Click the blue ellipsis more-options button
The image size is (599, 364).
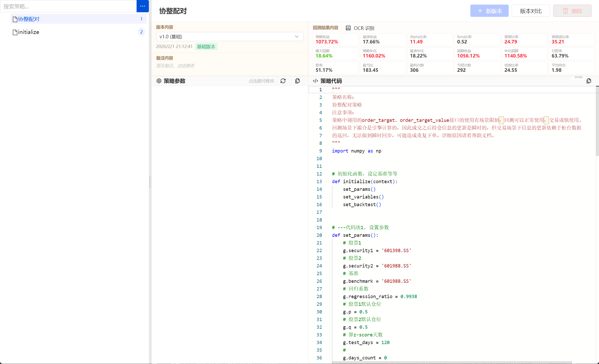click(142, 6)
